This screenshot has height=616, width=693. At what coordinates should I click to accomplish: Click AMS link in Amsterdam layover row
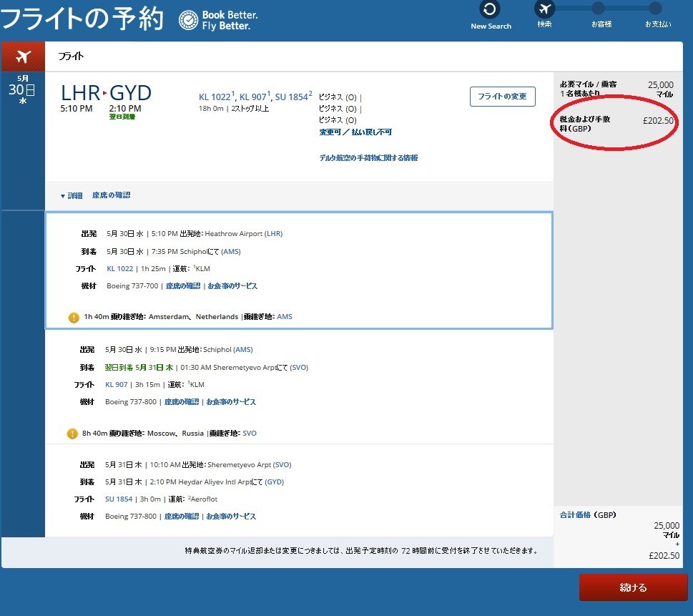pos(285,317)
